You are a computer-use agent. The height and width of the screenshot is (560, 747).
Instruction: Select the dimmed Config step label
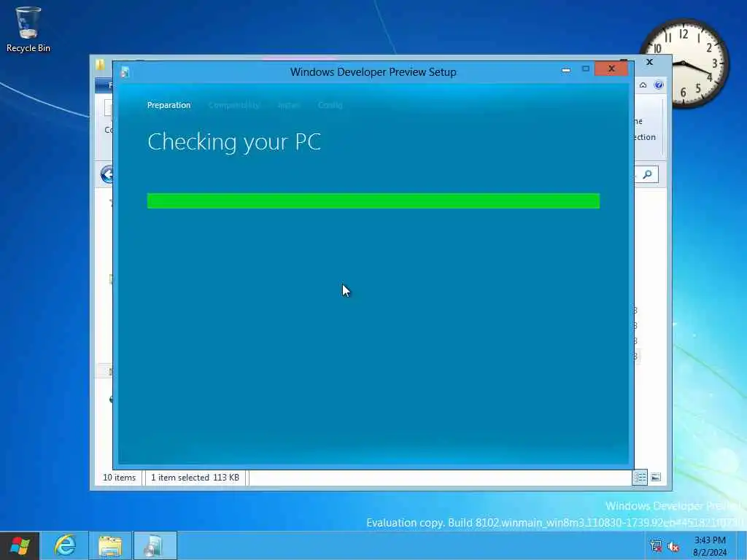[330, 105]
